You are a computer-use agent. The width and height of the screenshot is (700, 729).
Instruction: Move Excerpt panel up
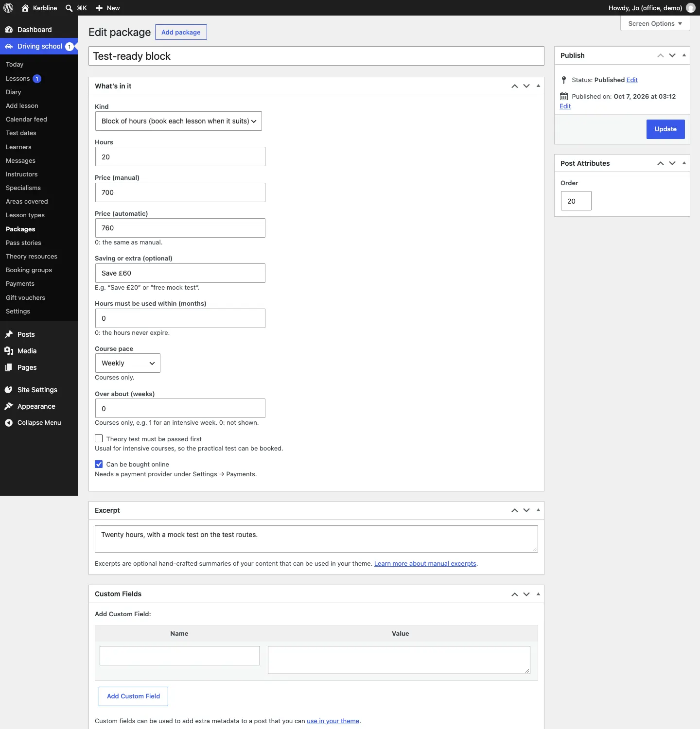pos(515,510)
